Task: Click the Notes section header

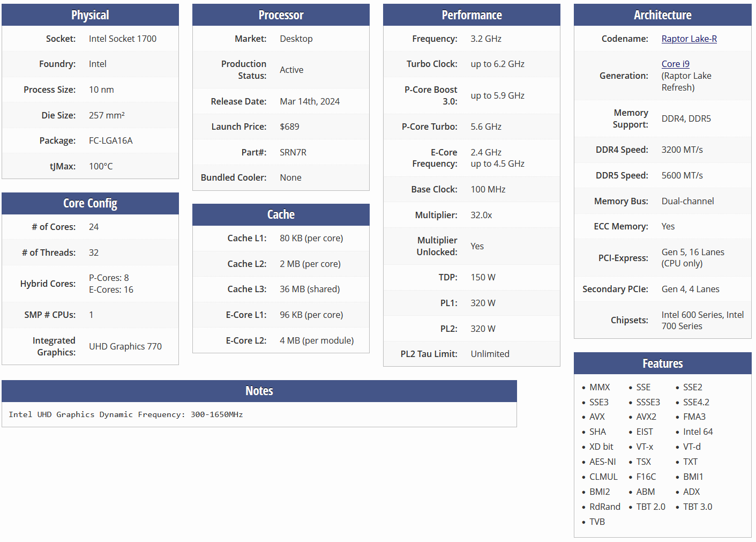Action: click(x=259, y=391)
